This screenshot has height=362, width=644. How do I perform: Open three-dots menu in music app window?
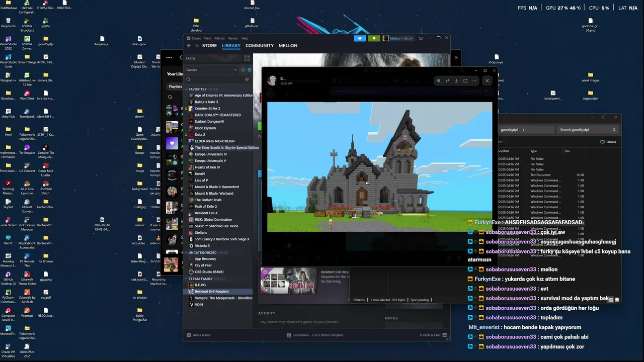coord(169,57)
